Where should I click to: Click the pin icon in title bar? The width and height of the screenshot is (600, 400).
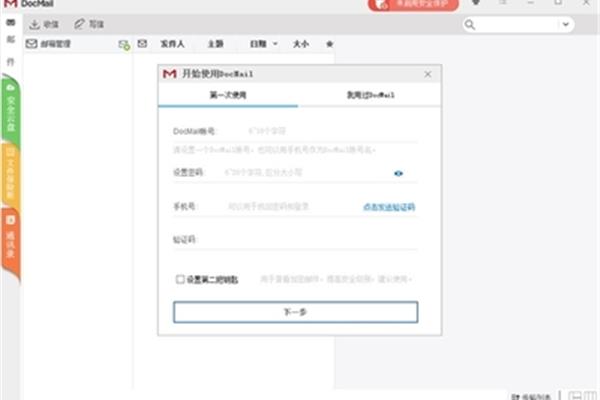click(476, 3)
